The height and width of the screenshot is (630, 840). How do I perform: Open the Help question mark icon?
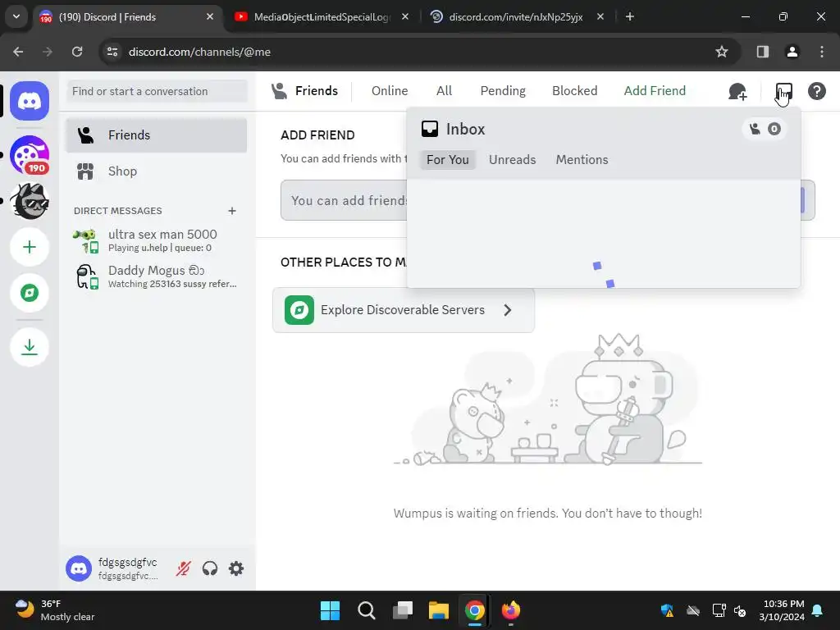pos(816,91)
